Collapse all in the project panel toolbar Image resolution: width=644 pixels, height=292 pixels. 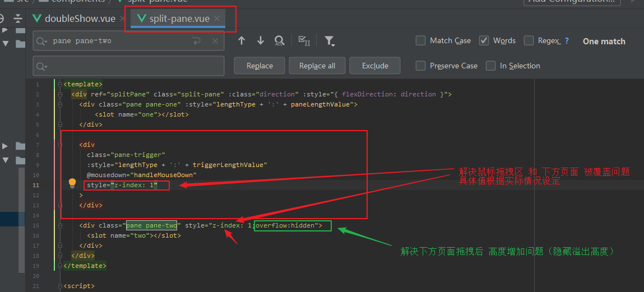(18, 18)
